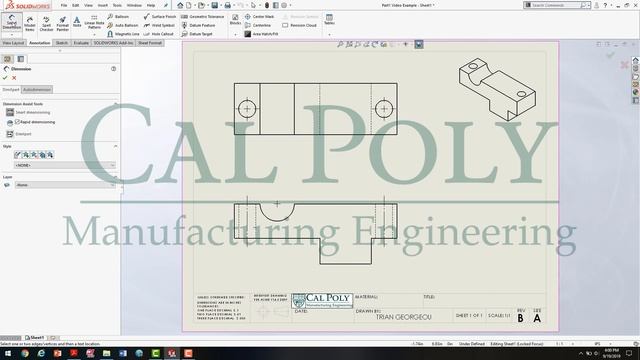
Task: Open the Blocks tool
Action: coord(236,20)
